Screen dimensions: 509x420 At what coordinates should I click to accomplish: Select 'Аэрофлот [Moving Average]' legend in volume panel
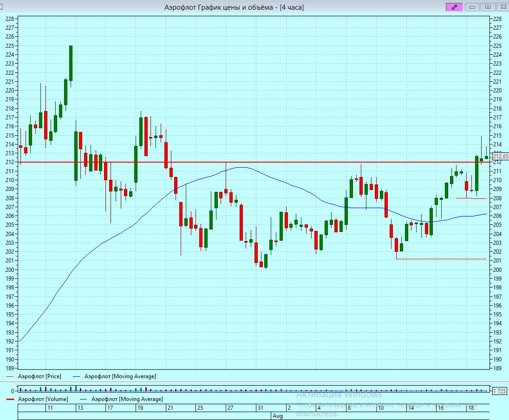click(x=127, y=399)
